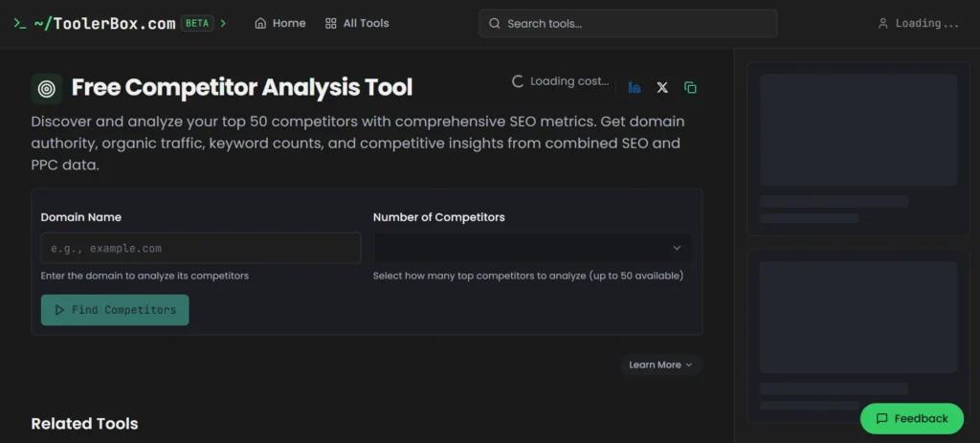Viewport: 980px width, 443px height.
Task: Open the Number of Competitors dropdown
Action: (x=532, y=248)
